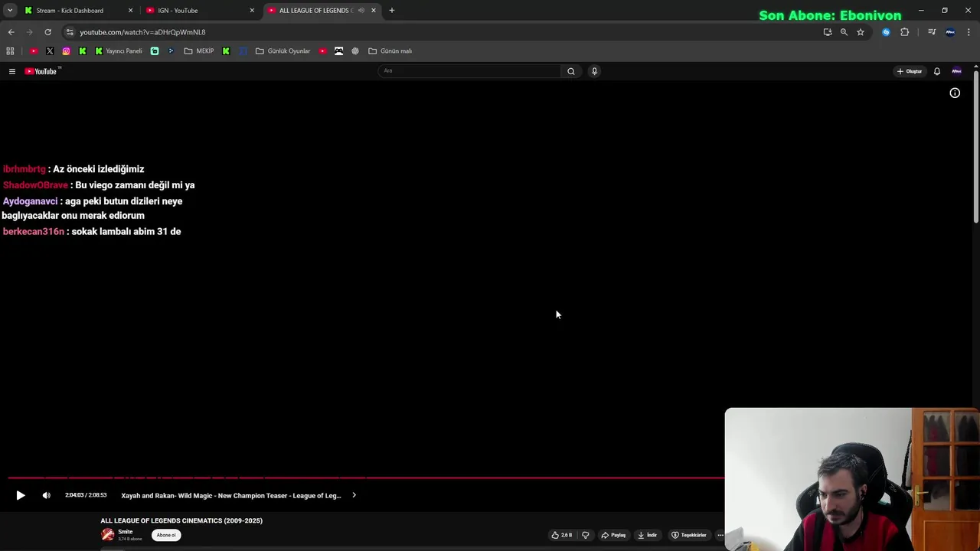
Task: Click chat username ShadowOBrave
Action: tap(35, 185)
